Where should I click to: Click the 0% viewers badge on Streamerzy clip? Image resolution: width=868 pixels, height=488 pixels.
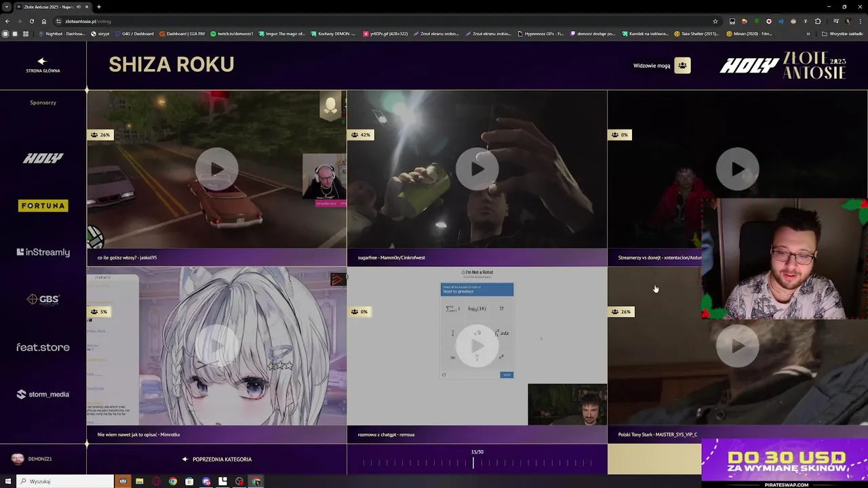point(620,135)
